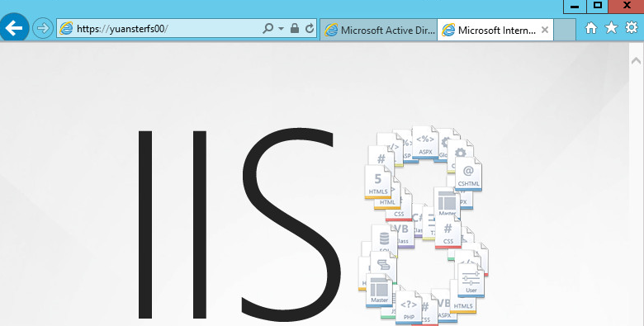Screen dimensions: 644x326
Task: Click the CSS hash file icon in middle of 8
Action: (448, 232)
